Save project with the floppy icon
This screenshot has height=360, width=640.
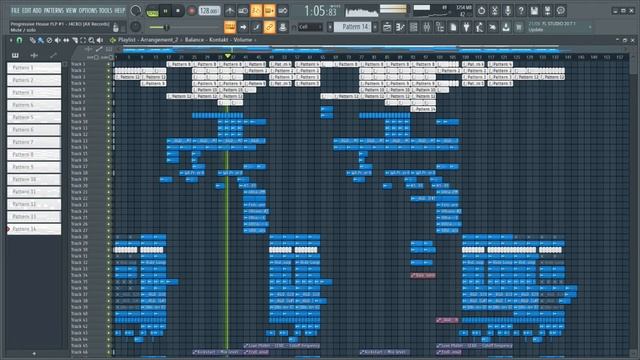(534, 11)
